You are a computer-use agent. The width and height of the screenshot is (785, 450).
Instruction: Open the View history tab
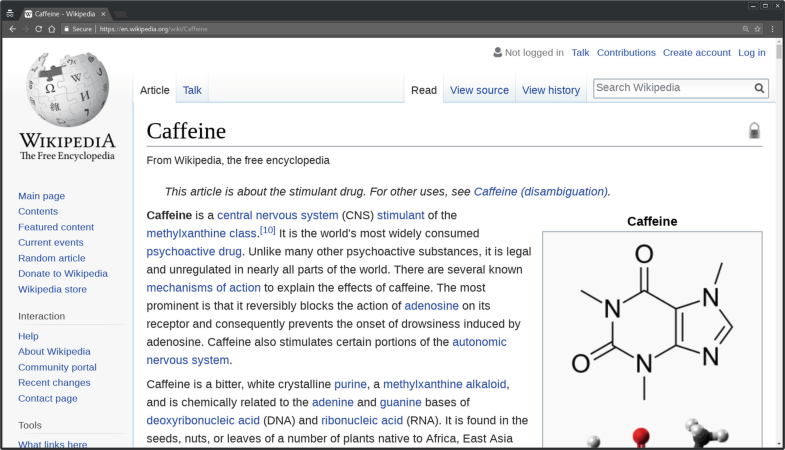(x=550, y=90)
